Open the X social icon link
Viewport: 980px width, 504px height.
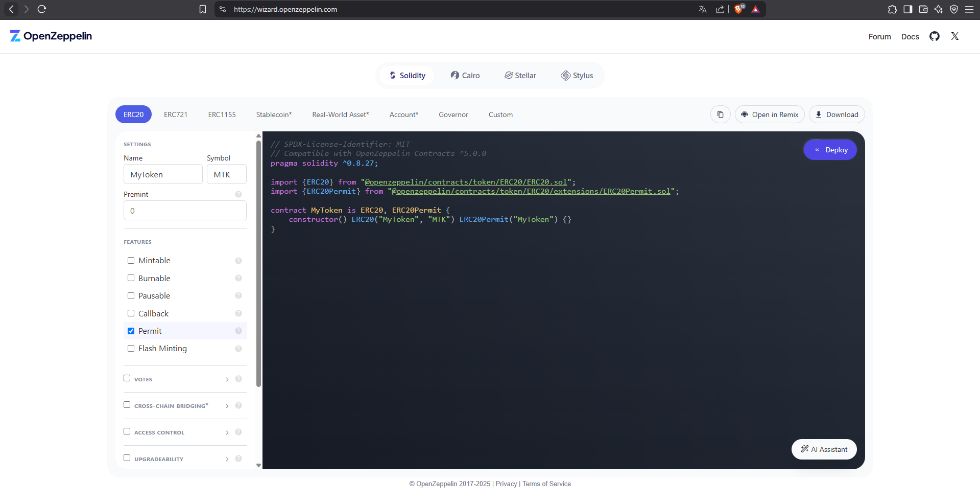click(x=955, y=36)
